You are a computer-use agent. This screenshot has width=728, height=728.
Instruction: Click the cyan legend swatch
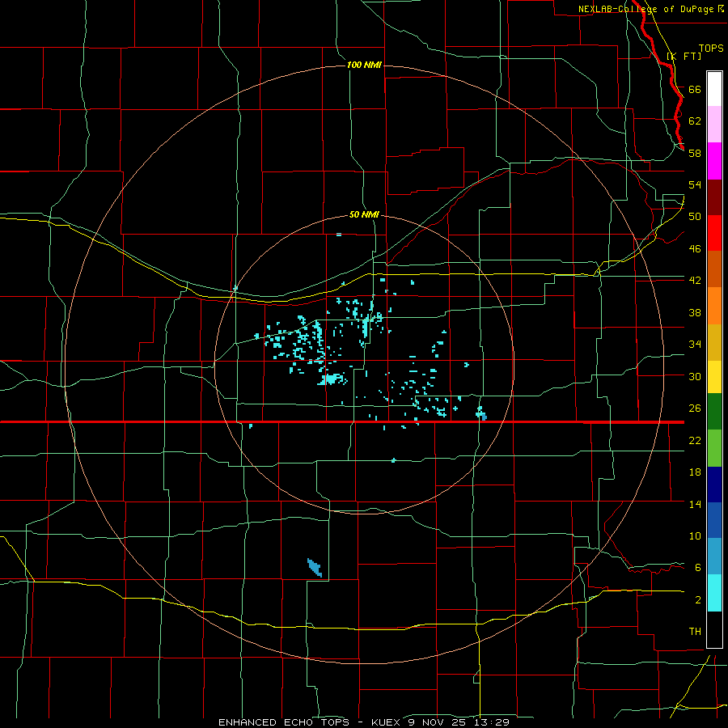pyautogui.click(x=714, y=593)
